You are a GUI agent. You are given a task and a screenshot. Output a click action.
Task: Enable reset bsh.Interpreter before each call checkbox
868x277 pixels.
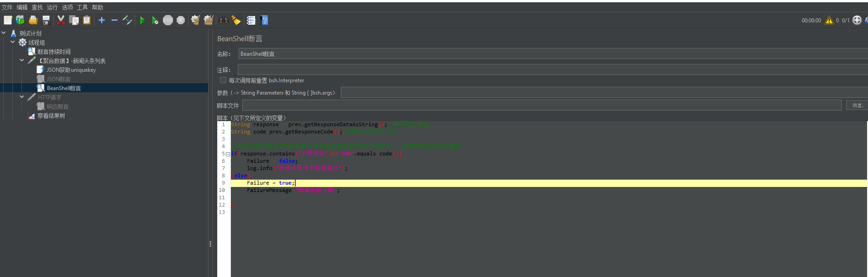click(223, 80)
